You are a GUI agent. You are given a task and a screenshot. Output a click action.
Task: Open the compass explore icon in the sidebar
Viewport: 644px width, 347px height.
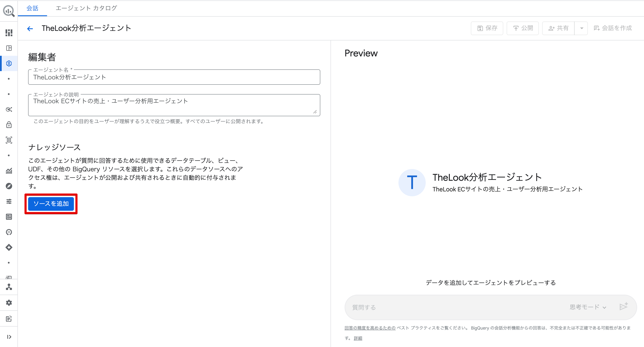(x=9, y=186)
